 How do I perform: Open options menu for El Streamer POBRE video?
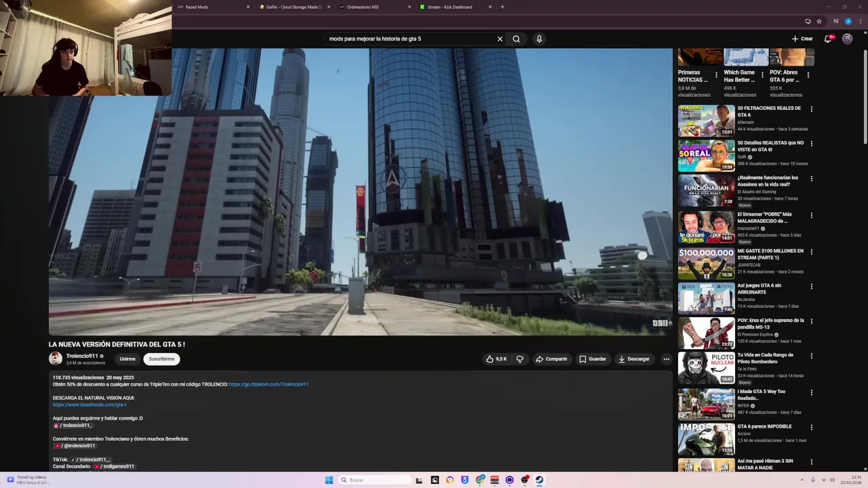pos(811,215)
